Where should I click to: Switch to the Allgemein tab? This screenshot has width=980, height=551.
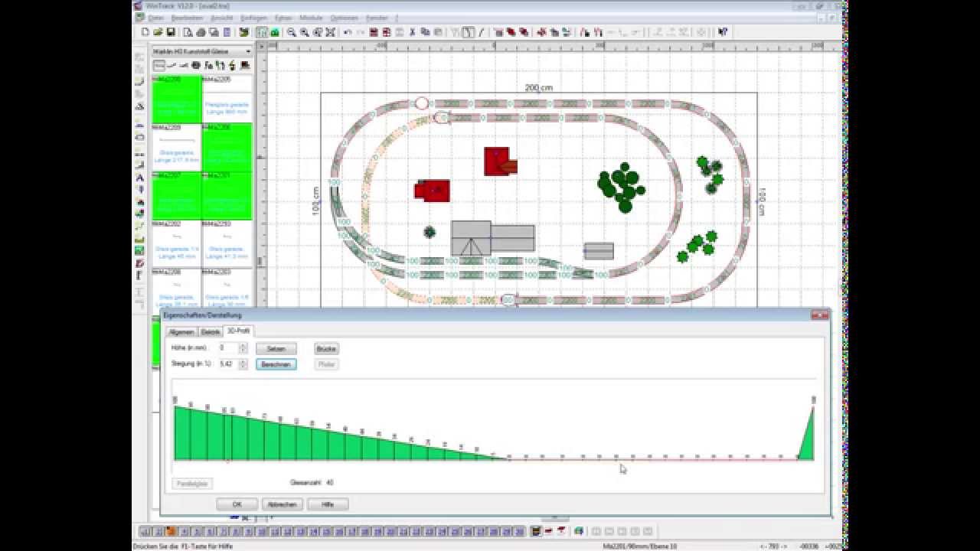181,332
